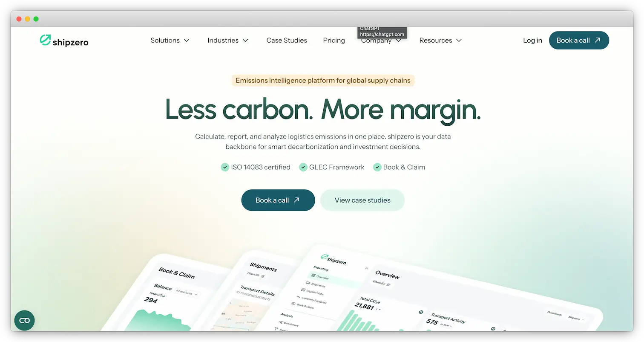Viewport: 644px width, 342px height.
Task: Collapse the dashboard sidebar with the double-chevron
Action: click(x=366, y=269)
